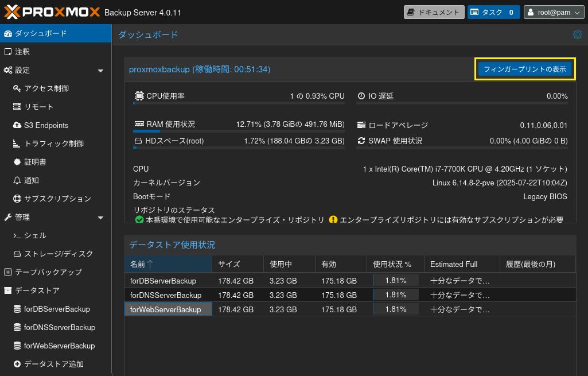Open the ダッシュボード menu item
The image size is (588, 376).
point(56,33)
